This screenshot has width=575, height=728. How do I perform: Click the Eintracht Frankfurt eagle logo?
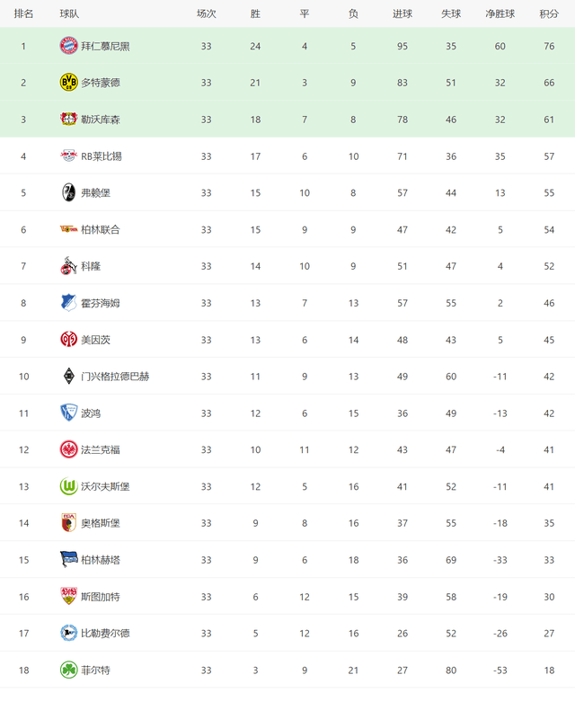click(68, 449)
